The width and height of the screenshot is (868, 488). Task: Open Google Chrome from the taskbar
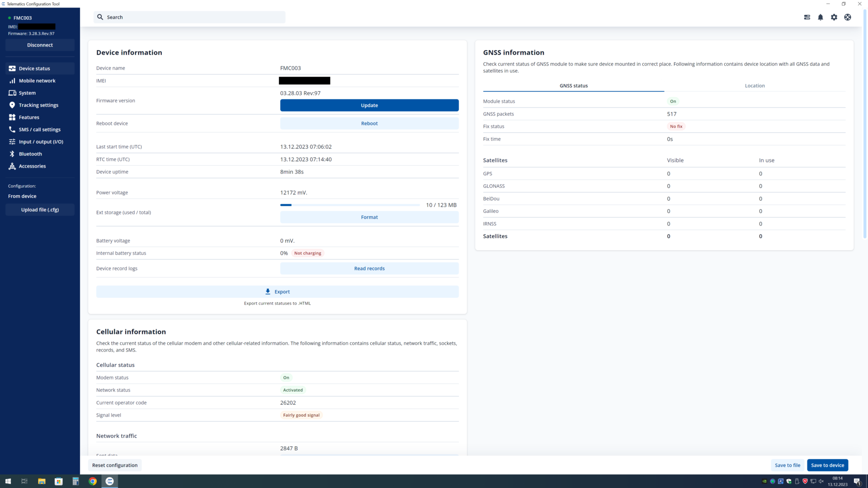click(x=93, y=482)
